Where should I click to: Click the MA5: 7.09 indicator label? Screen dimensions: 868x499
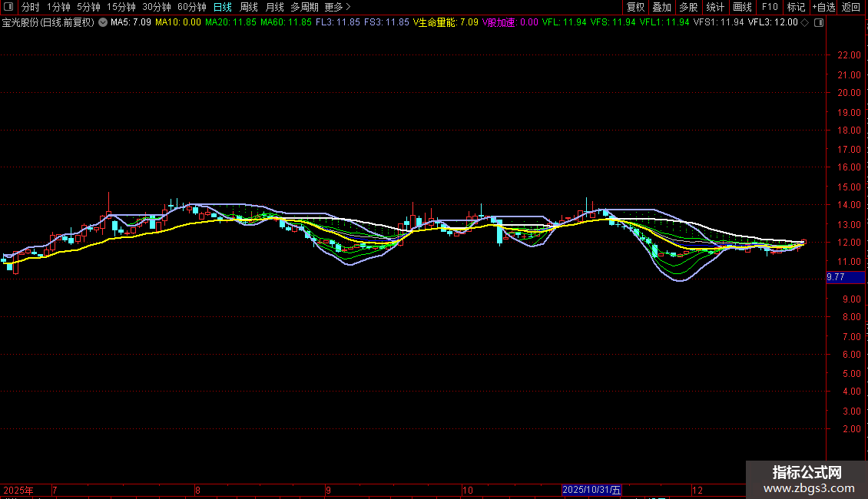(131, 23)
